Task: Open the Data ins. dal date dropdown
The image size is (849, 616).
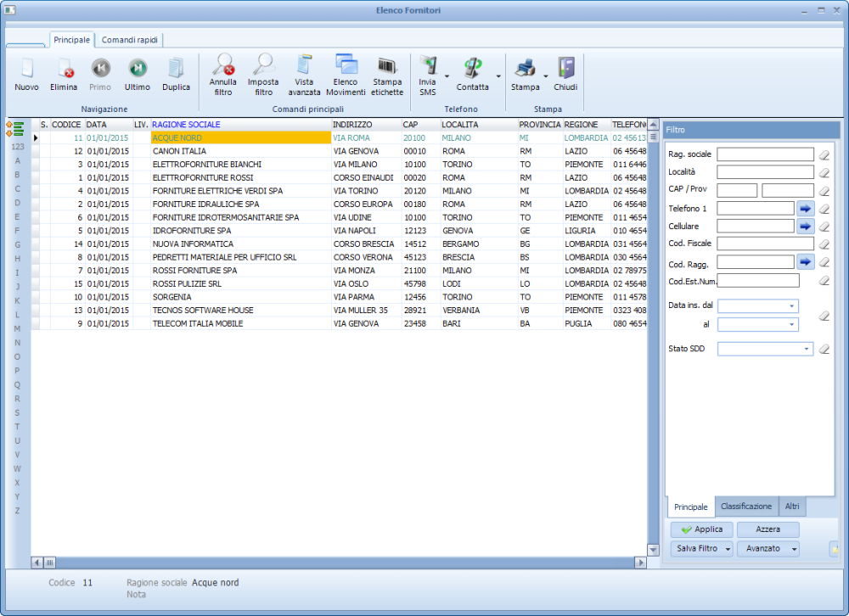Action: click(792, 306)
